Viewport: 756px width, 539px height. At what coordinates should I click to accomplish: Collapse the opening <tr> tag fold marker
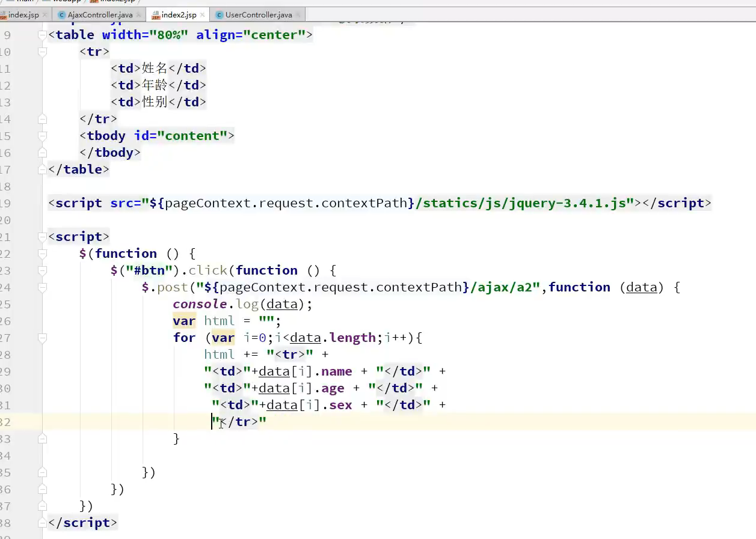tap(42, 52)
